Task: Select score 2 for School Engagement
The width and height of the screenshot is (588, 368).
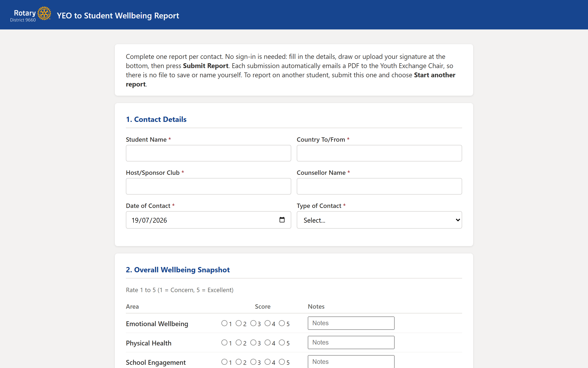Action: (x=239, y=362)
